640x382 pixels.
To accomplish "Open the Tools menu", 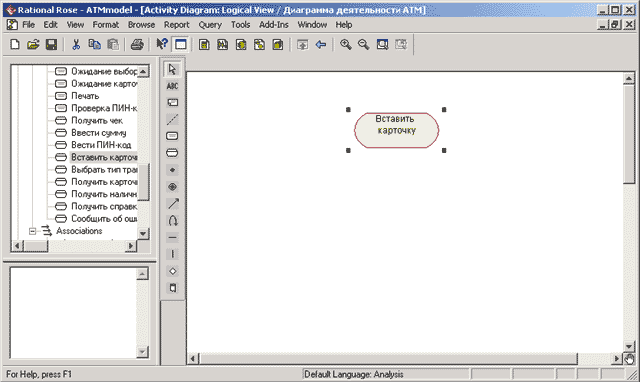I will [240, 25].
